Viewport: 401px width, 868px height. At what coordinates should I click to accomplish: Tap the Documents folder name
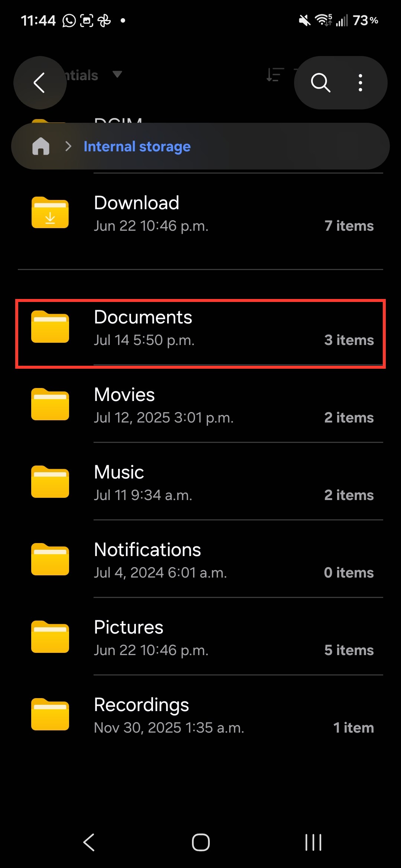coord(143,317)
